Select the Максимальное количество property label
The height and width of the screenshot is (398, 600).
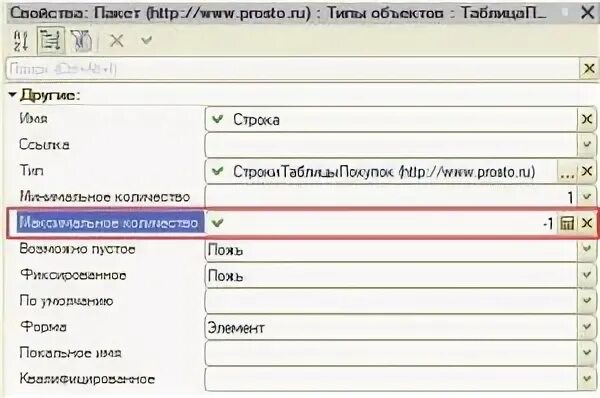point(109,223)
